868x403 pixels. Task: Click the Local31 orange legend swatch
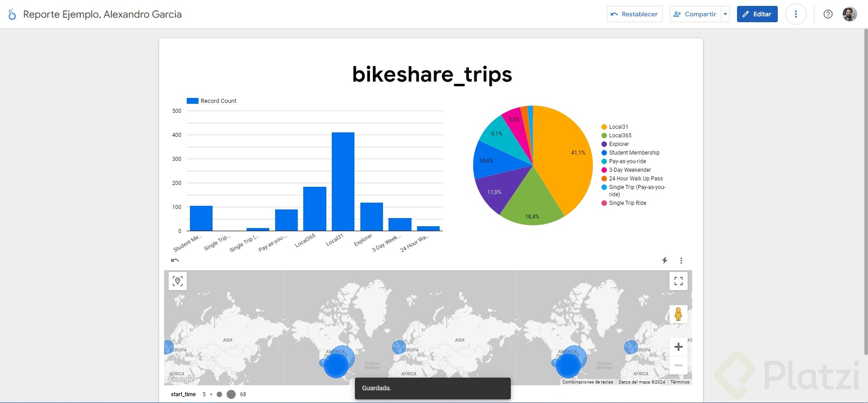(604, 127)
